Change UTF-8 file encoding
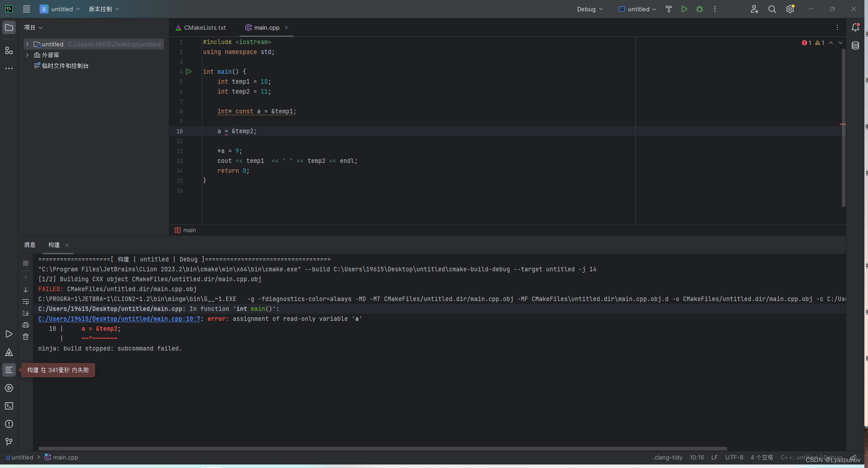The image size is (868, 468). pos(734,457)
